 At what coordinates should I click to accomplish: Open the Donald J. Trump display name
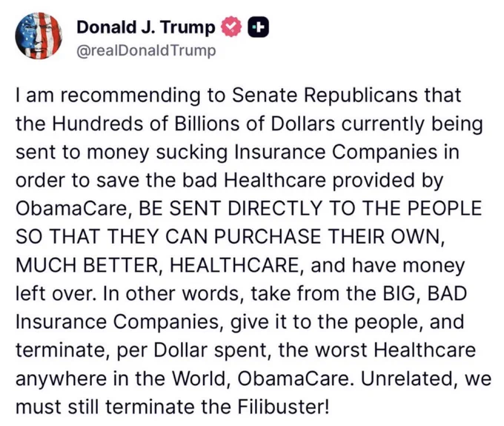pyautogui.click(x=147, y=28)
